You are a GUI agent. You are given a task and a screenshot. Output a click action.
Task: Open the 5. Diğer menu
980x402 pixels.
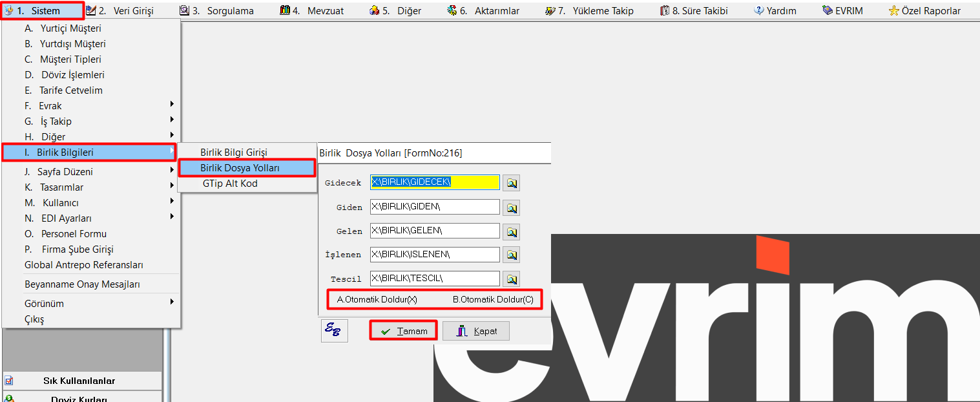[x=395, y=10]
